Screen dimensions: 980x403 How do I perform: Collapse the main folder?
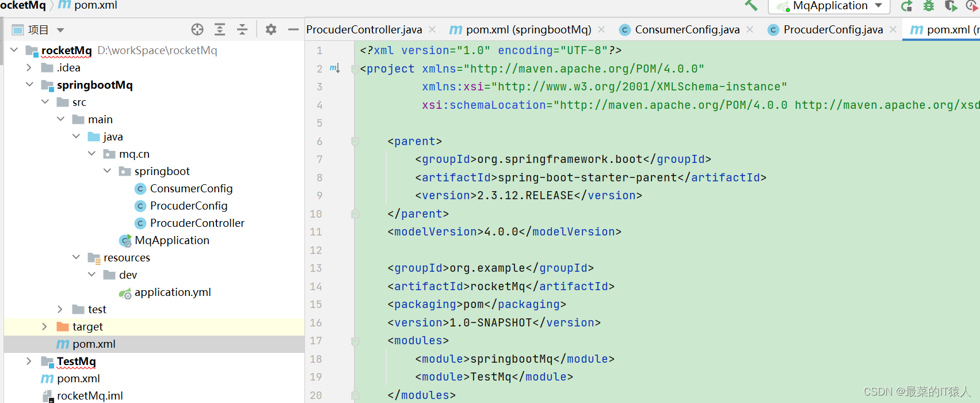point(60,119)
